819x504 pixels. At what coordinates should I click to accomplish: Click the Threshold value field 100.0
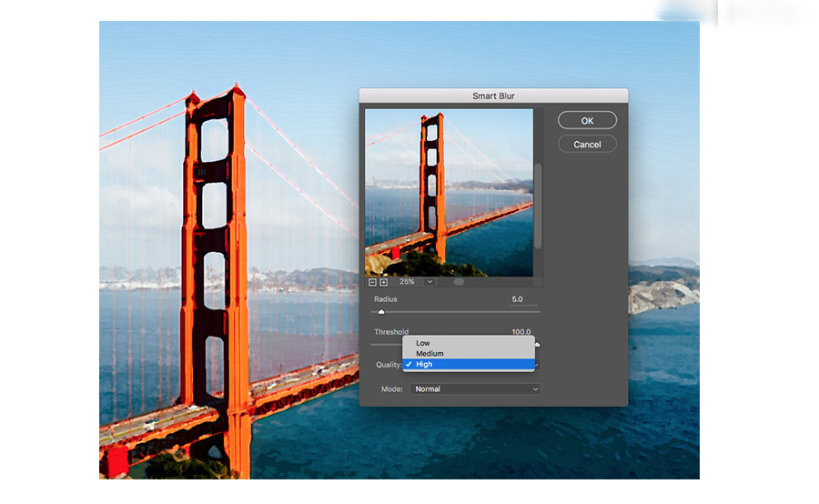(x=521, y=332)
